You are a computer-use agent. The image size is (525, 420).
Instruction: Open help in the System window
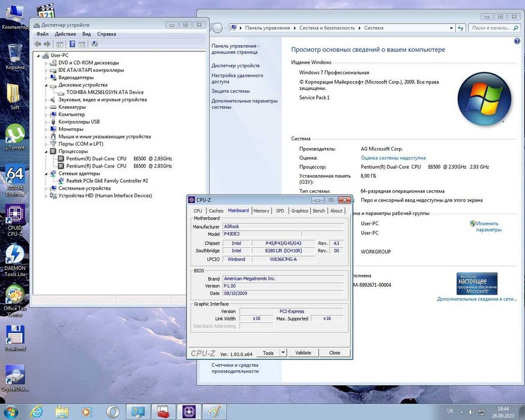(517, 41)
